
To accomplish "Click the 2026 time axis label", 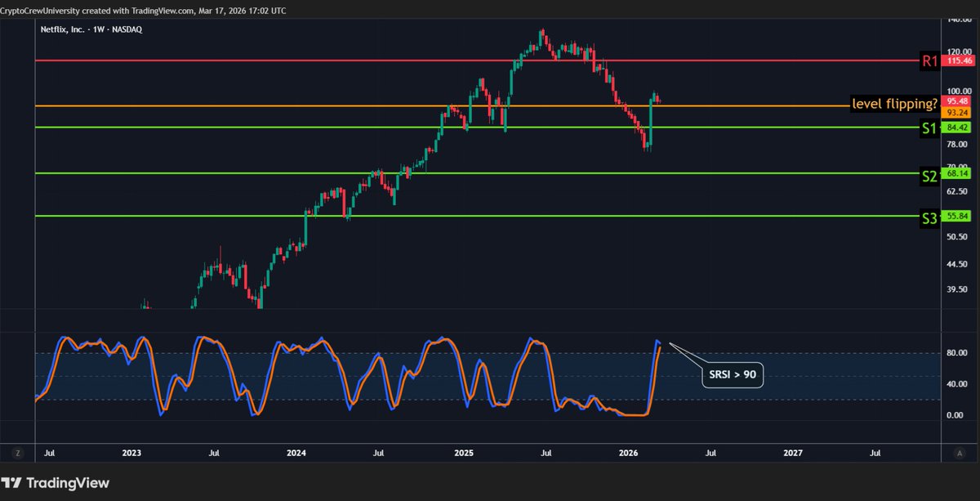I will [628, 451].
